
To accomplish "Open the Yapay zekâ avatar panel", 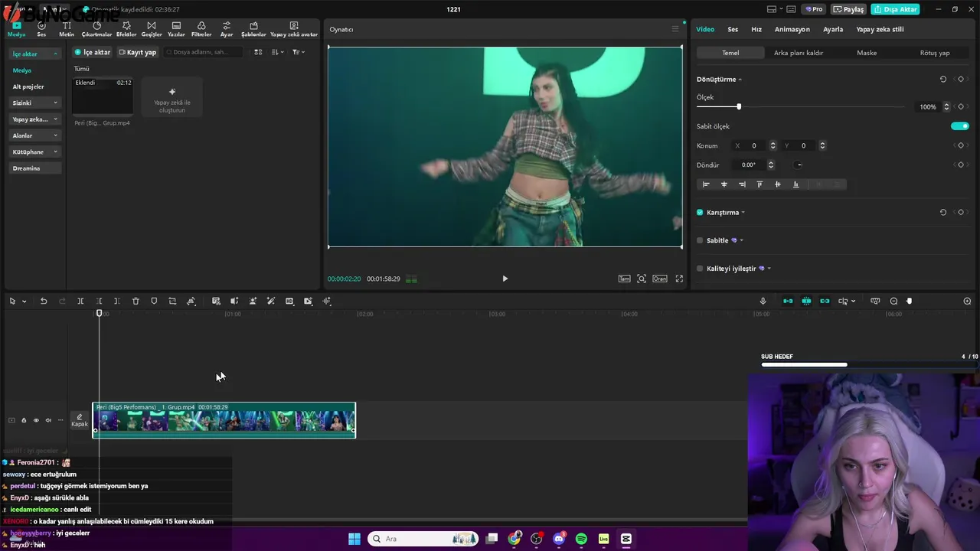I will coord(294,29).
